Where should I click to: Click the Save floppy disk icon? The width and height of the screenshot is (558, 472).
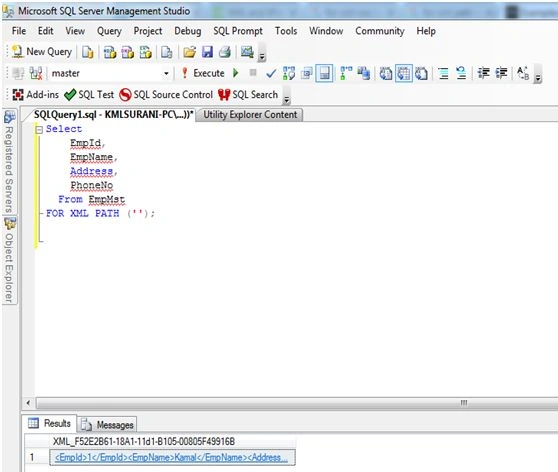(207, 52)
